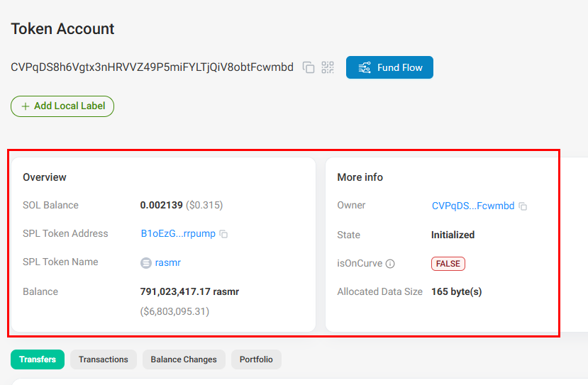The height and width of the screenshot is (385, 588).
Task: Select the SOL balance value 0.002139
Action: (161, 205)
